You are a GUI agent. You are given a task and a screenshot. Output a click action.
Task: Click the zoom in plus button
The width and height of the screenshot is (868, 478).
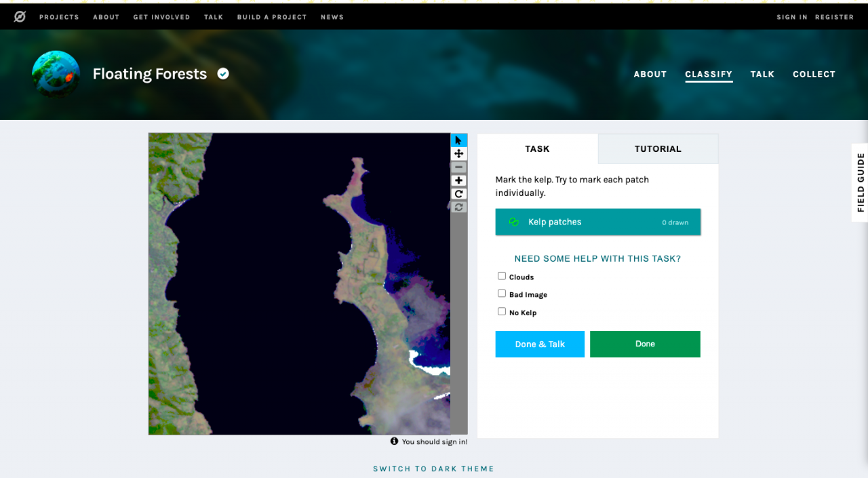tap(459, 180)
